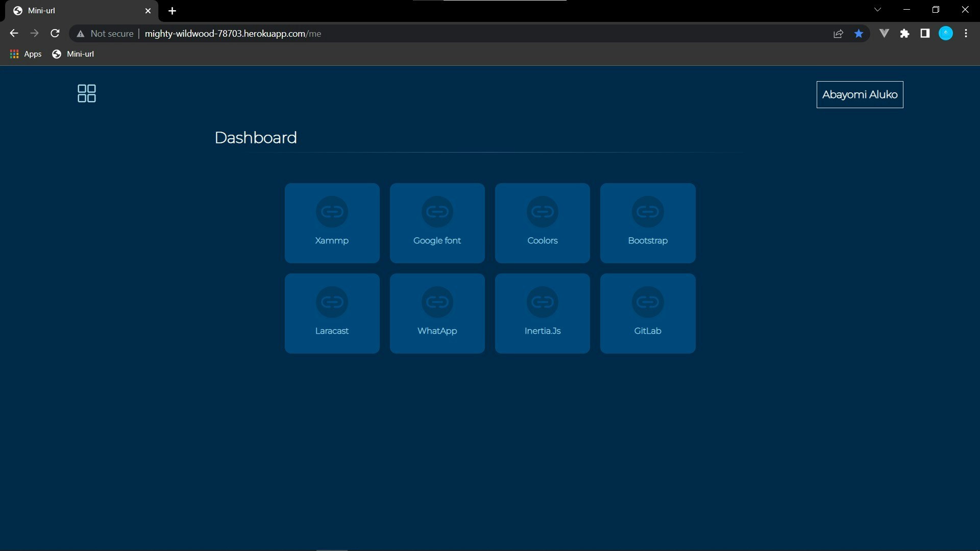Open the Chrome three-dot menu
980x551 pixels.
coord(966,33)
